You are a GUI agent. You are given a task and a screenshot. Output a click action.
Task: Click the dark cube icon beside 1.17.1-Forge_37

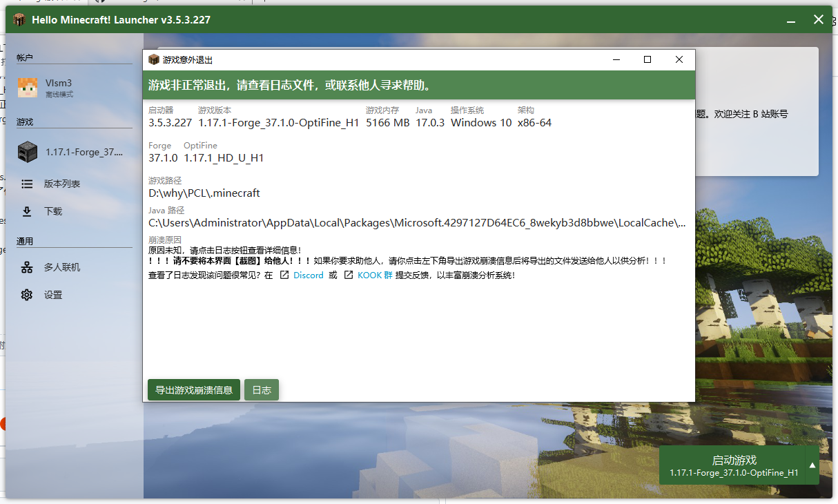pos(26,151)
